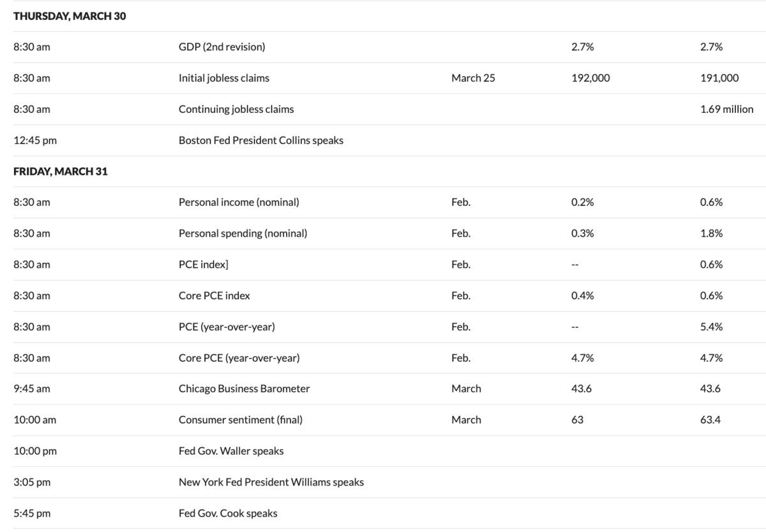Click the 192,000 jobless claims figure
The image size is (766, 532).
point(590,78)
